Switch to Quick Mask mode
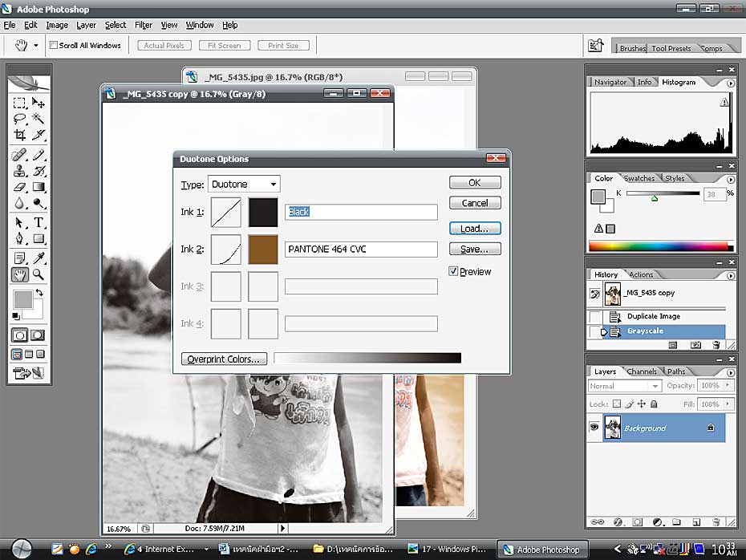746x560 pixels. pyautogui.click(x=38, y=335)
